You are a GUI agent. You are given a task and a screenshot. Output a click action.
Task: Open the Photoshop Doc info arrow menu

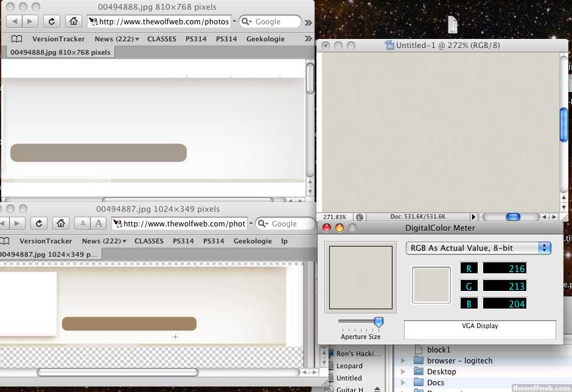tap(473, 217)
